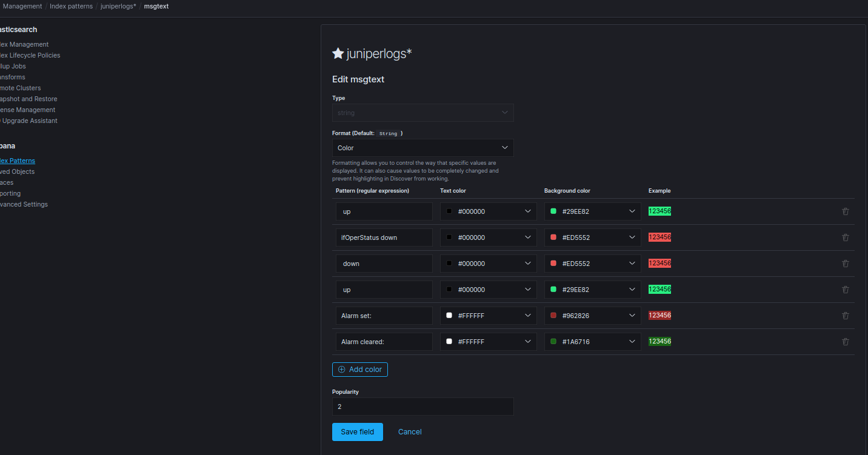Open the juniperlogs* breadcrumb
The height and width of the screenshot is (455, 868).
118,6
